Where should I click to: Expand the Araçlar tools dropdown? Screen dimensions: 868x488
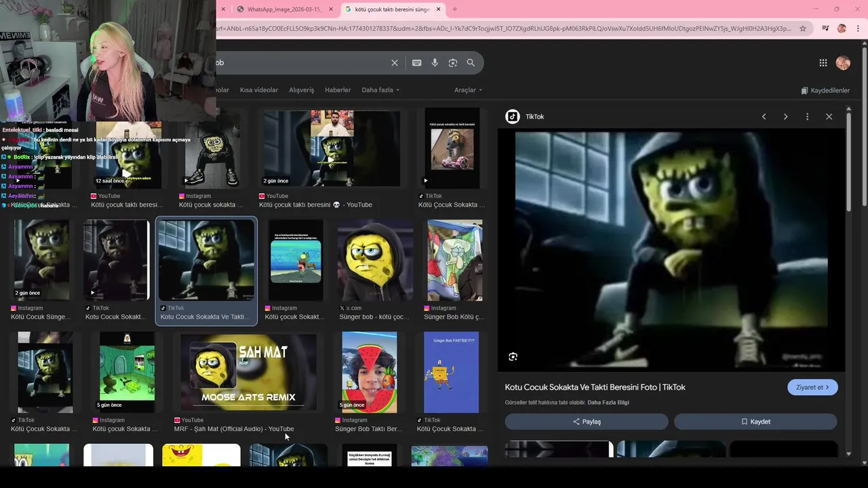(x=468, y=90)
